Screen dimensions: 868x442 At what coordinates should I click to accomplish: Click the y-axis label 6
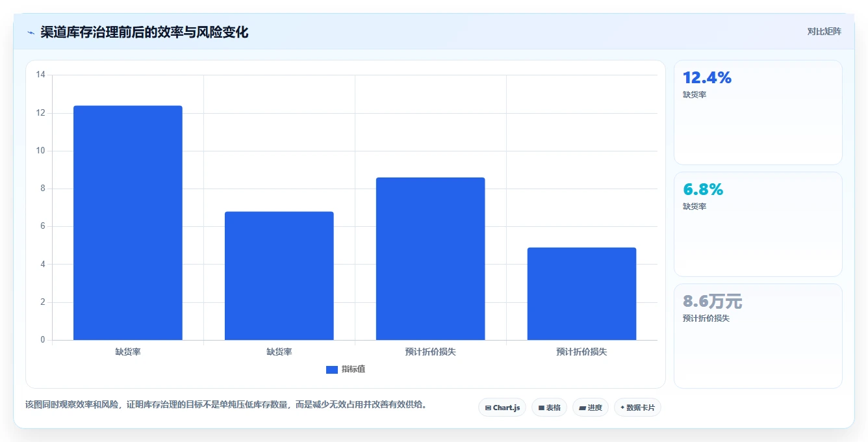click(x=43, y=226)
